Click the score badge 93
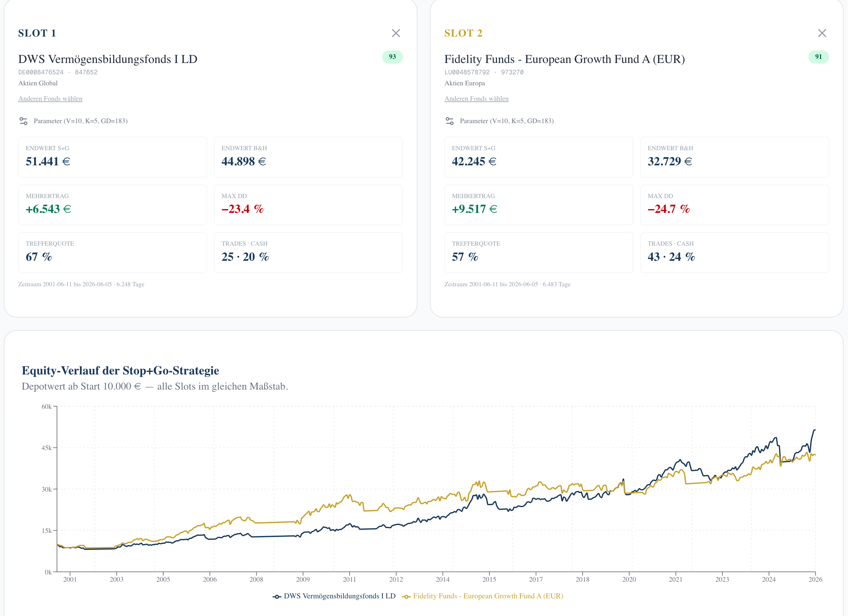 [x=392, y=57]
